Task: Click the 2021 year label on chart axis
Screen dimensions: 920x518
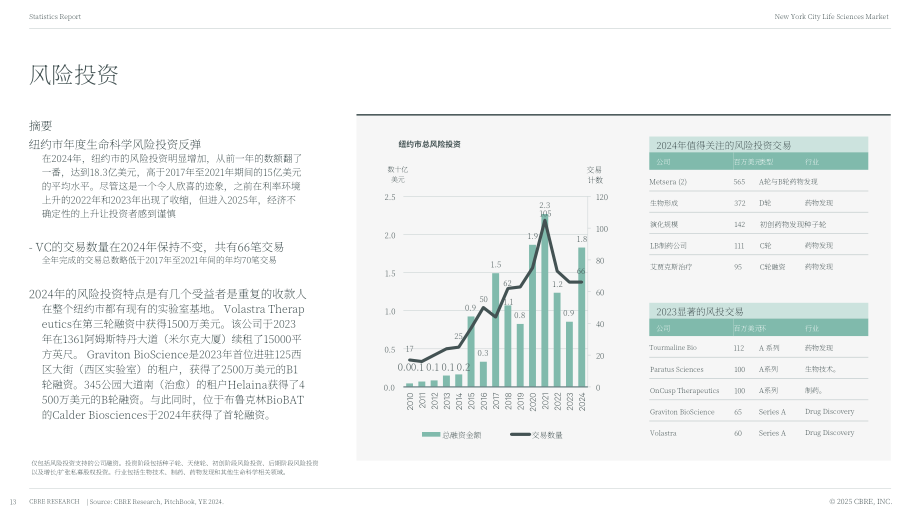Action: (x=545, y=401)
